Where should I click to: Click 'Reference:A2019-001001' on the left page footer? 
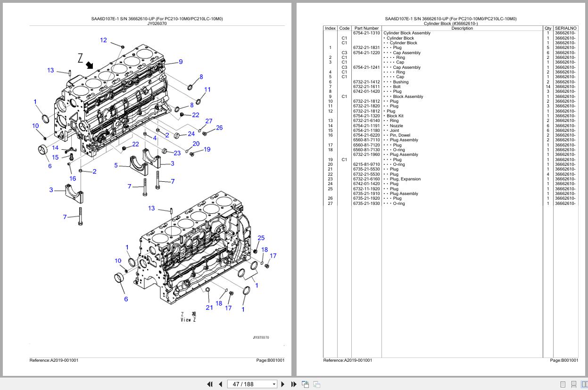(54, 360)
